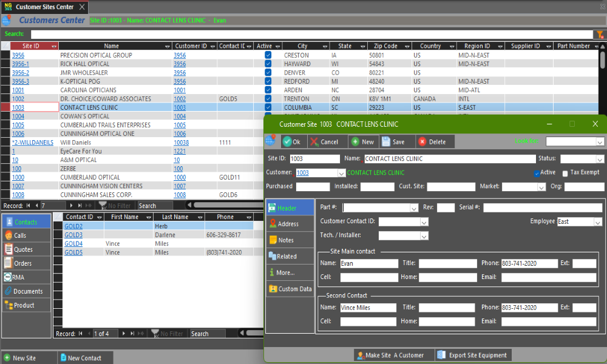This screenshot has height=364, width=607.
Task: Open the RMA section in sidebar
Action: (18, 277)
